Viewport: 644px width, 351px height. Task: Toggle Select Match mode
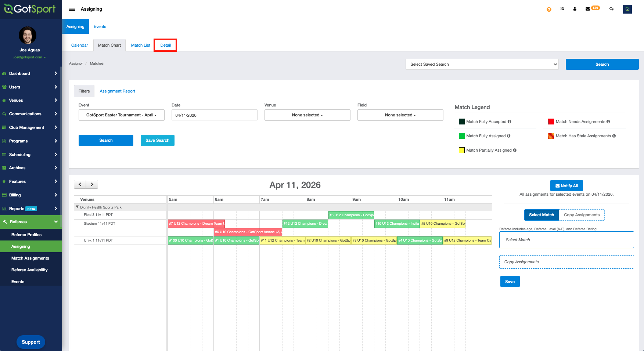(x=541, y=215)
